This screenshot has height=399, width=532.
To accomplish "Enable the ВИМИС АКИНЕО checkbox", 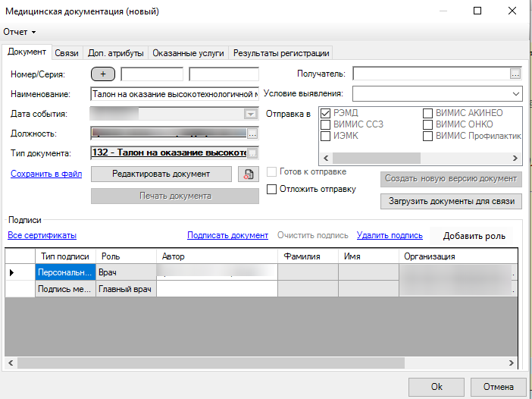I will (427, 113).
